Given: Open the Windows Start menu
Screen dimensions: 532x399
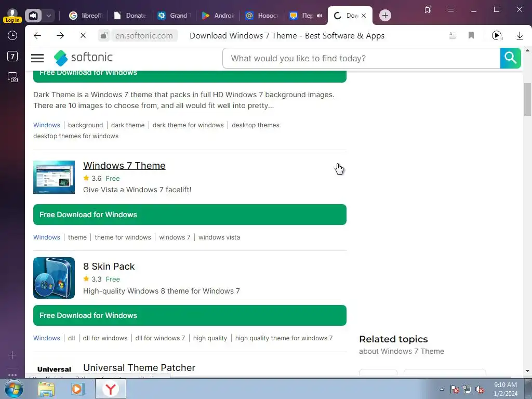Looking at the screenshot, I should [x=14, y=389].
